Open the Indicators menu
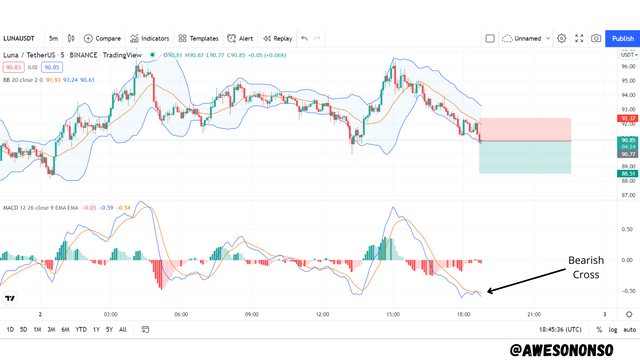 [149, 38]
